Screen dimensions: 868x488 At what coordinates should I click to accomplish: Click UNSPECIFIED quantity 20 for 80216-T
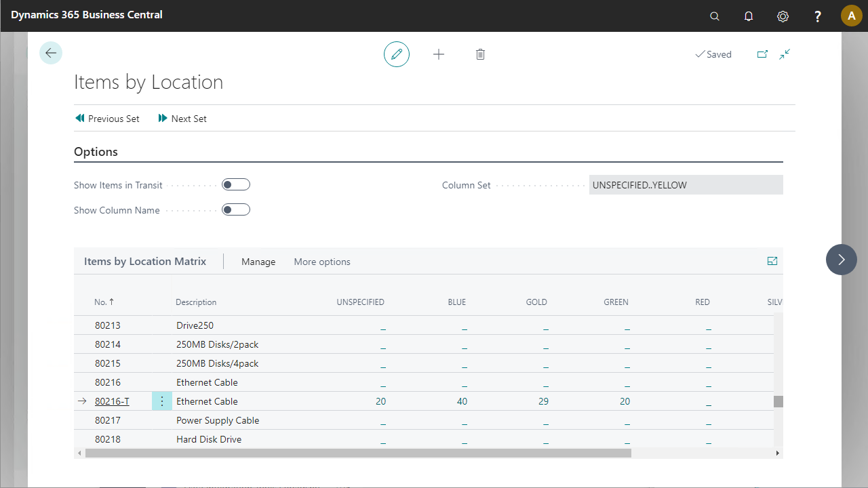coord(381,401)
